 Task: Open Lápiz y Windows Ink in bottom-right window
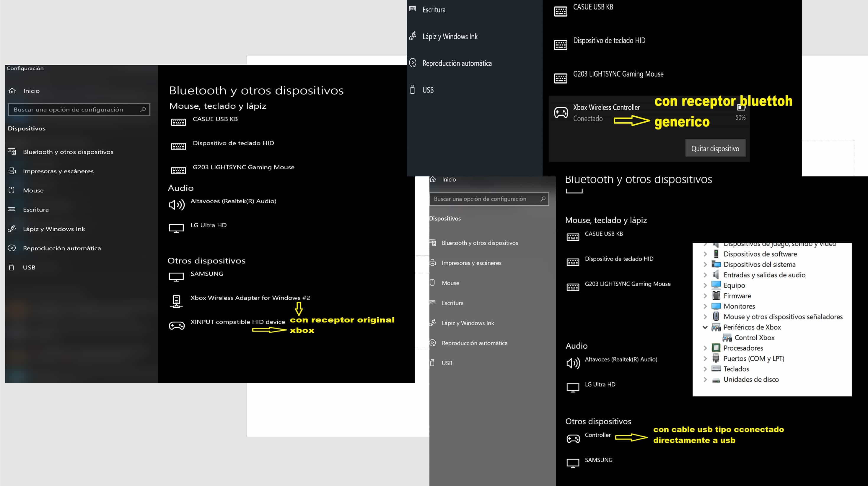[x=468, y=323]
